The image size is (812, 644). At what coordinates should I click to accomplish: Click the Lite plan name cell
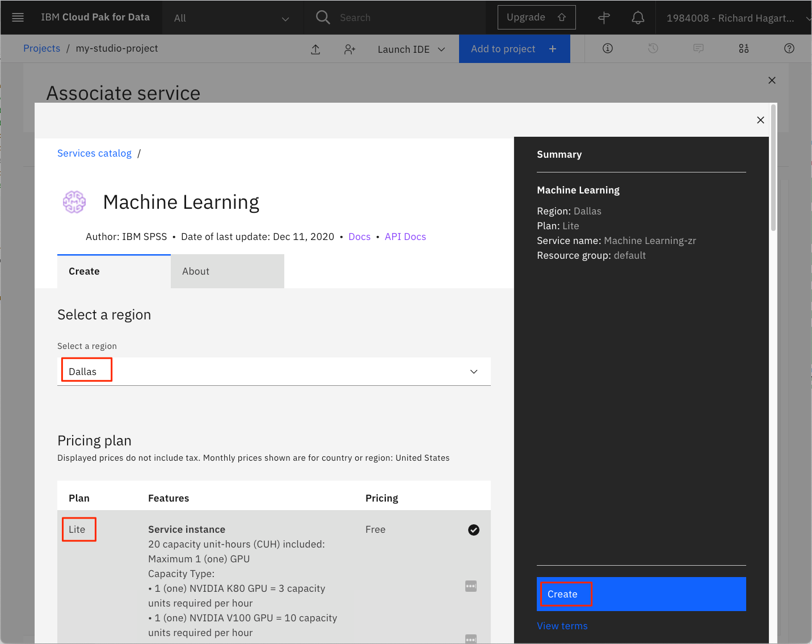click(77, 529)
